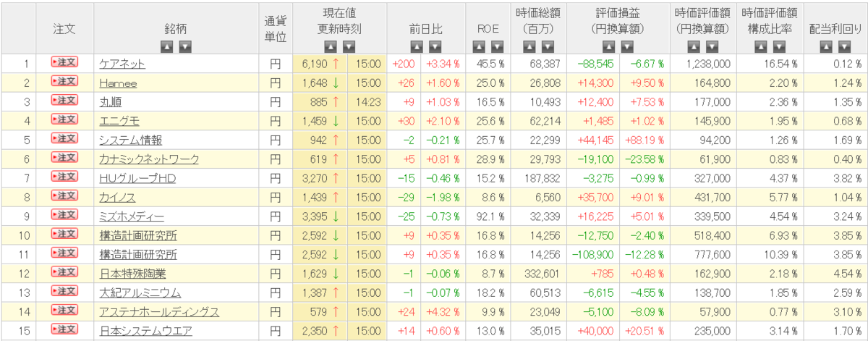Sort 配当利回り column descending with down arrow

(x=846, y=47)
